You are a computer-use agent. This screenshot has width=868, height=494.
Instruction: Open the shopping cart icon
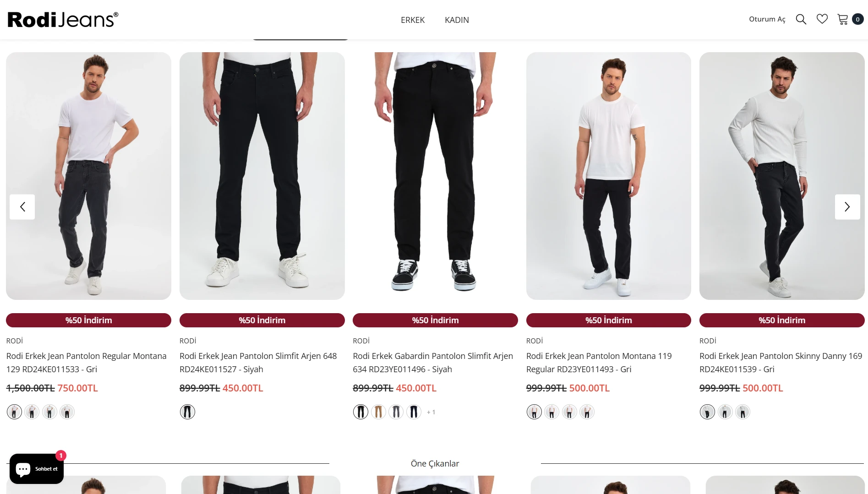[843, 19]
